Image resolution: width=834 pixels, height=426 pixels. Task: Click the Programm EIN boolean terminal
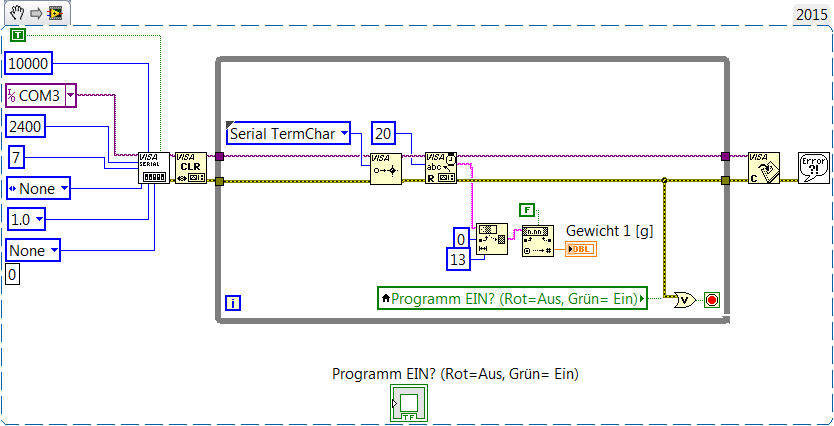(408, 403)
